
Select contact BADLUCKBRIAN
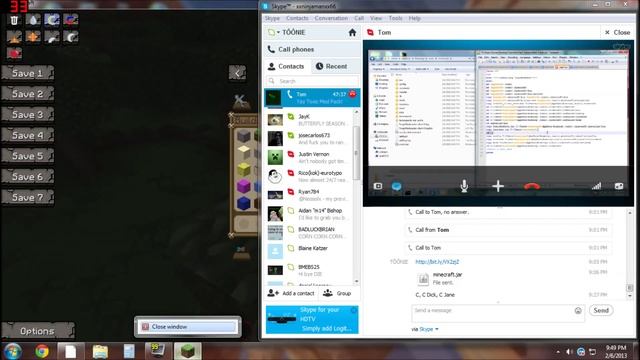point(309,232)
